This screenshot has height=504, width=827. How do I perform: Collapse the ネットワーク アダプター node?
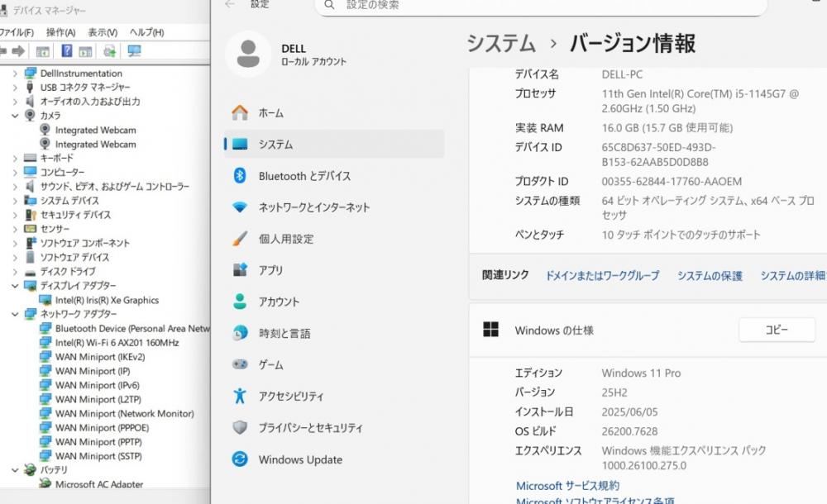(x=15, y=314)
